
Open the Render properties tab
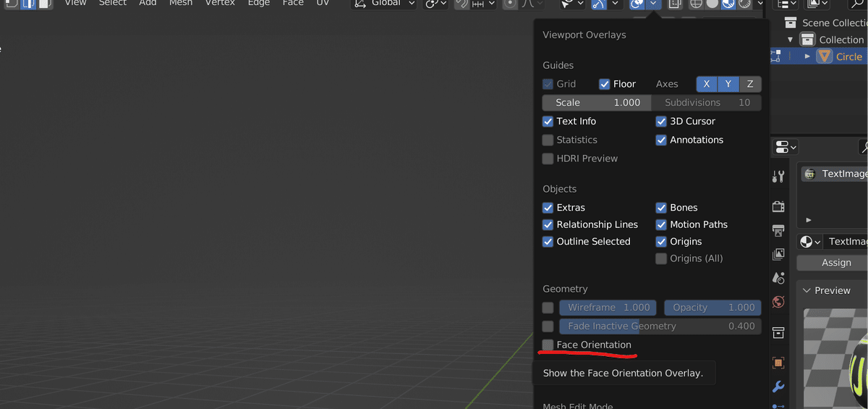tap(778, 206)
